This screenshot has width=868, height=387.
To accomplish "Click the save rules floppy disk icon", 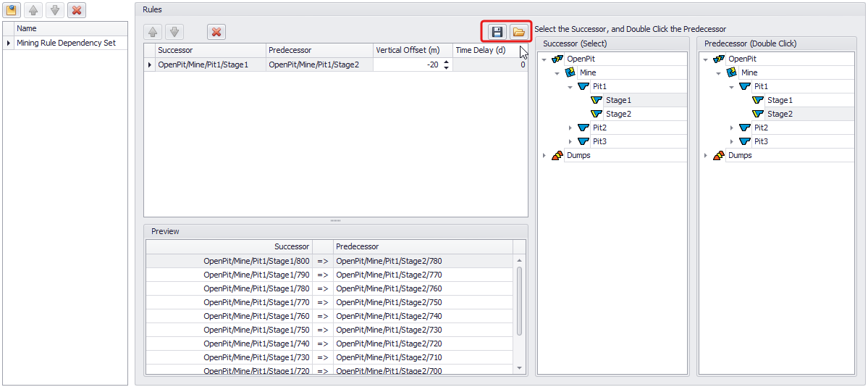I will (497, 32).
